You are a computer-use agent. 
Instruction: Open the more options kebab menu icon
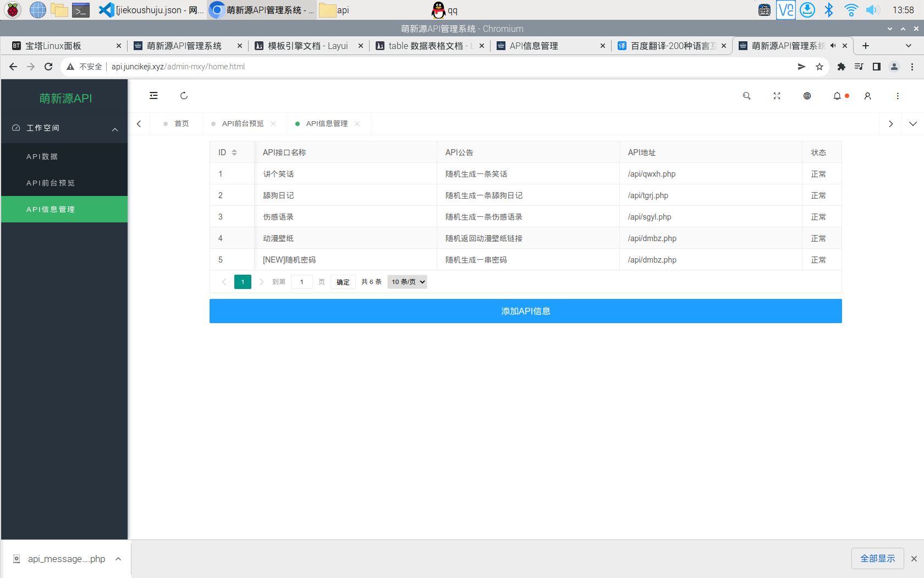tap(898, 96)
